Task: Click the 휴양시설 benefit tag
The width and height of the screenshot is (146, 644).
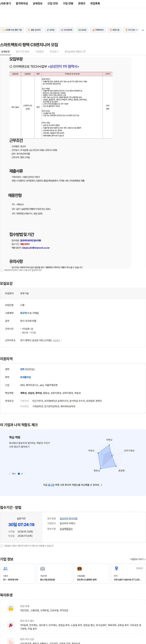Action: 114,30
